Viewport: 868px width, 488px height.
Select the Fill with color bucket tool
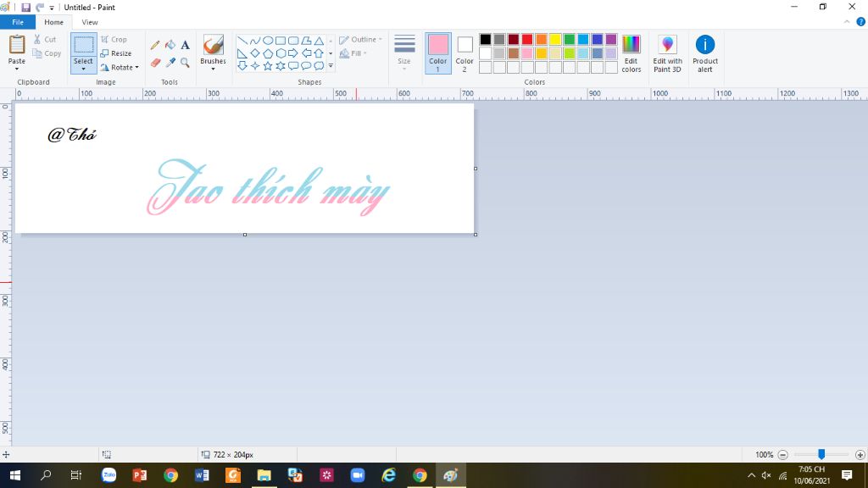170,45
